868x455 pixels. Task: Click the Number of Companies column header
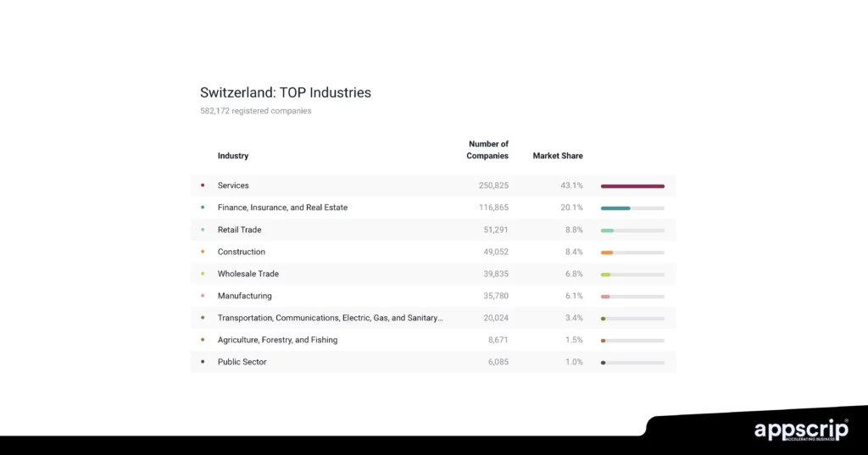pos(487,150)
